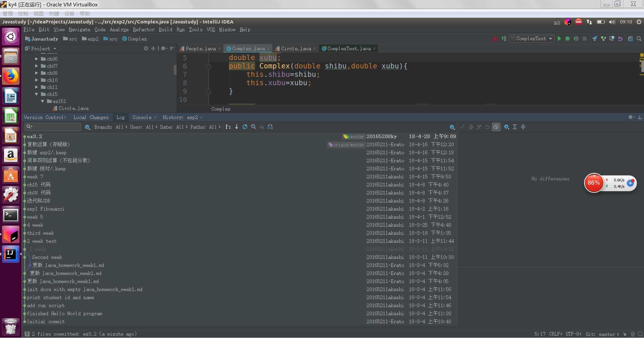Click UTF-8 encoding in status bar
The height and width of the screenshot is (338, 644).
coord(573,334)
